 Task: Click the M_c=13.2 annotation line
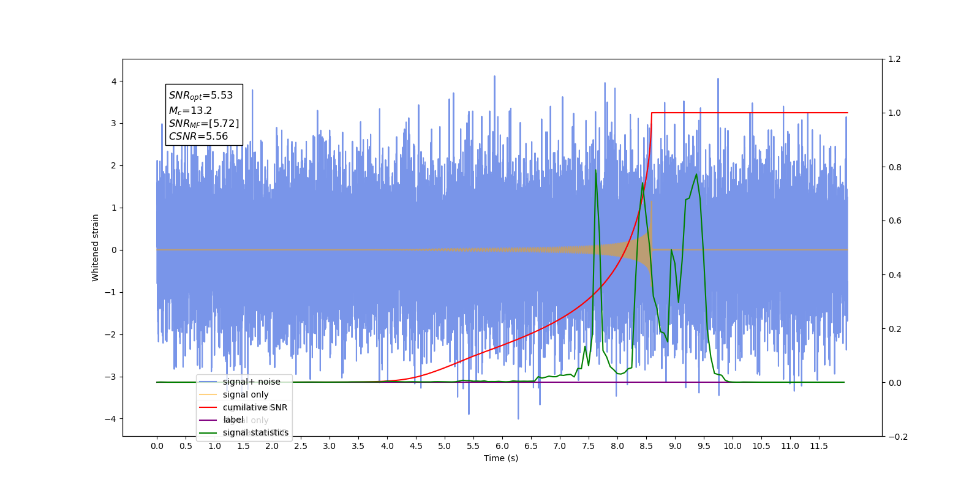[x=190, y=110]
